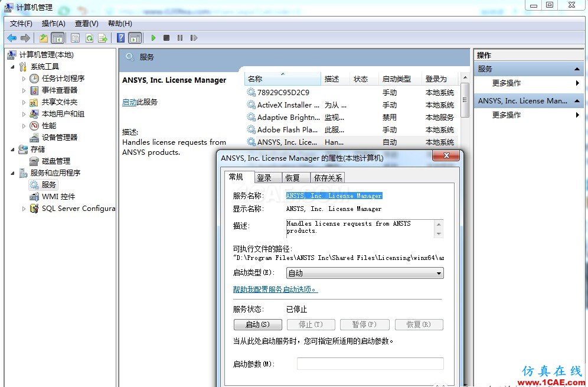588x387 pixels.
Task: Open the 查看(V) menu
Action: tap(87, 24)
